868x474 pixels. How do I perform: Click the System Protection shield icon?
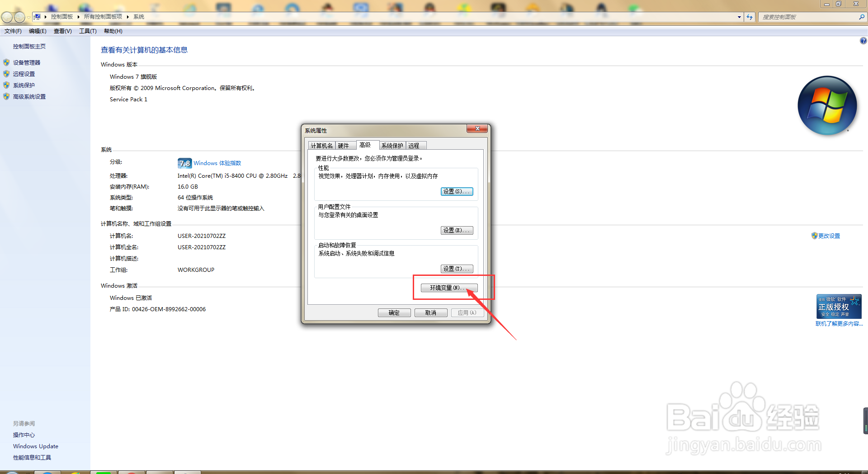6,85
